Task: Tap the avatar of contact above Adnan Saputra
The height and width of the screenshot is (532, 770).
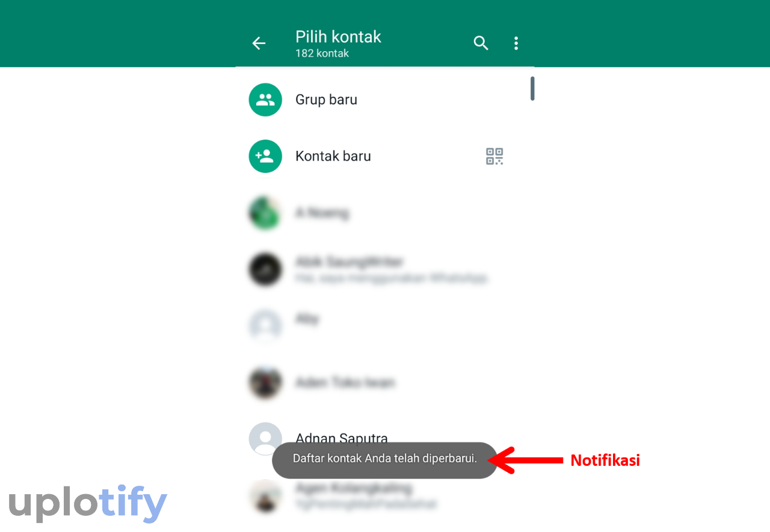Action: [x=265, y=382]
